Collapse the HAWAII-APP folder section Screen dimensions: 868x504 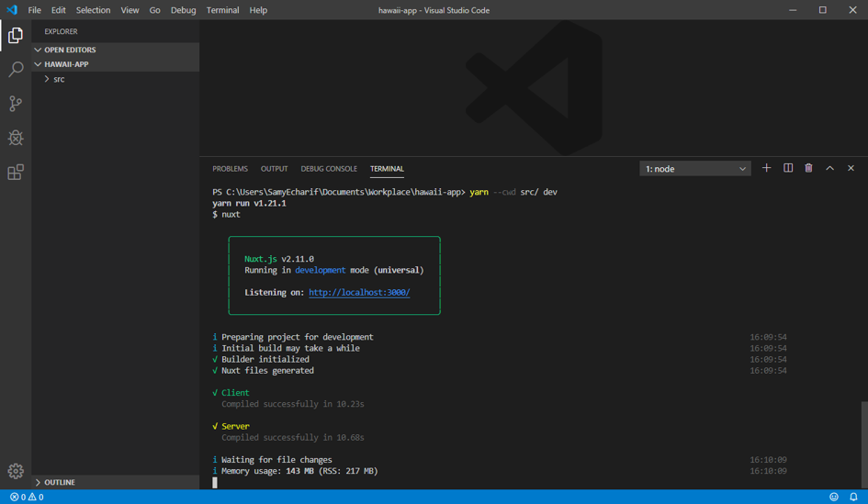[115, 64]
